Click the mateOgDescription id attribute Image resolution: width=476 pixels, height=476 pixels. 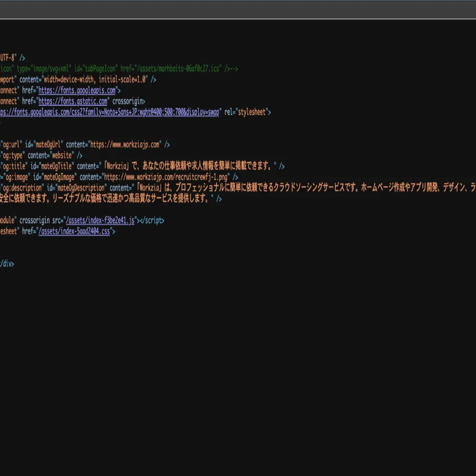[77, 188]
